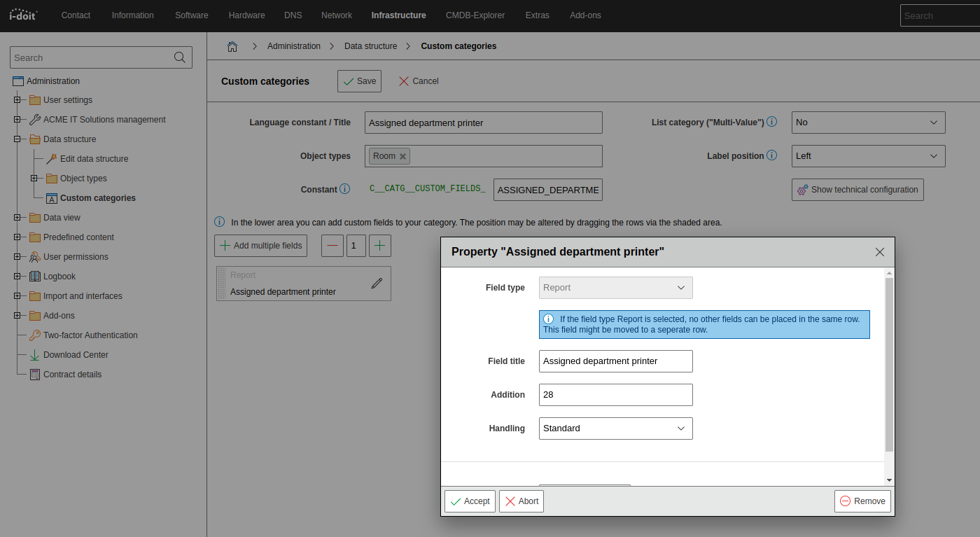This screenshot has height=537, width=980.
Task: Remove the Room object type tag
Action: point(402,156)
